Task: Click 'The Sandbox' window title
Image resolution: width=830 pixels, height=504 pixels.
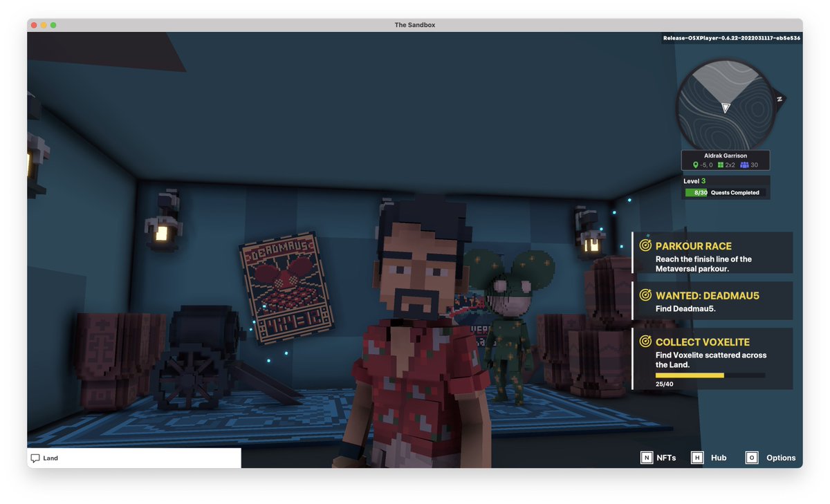Action: click(x=415, y=25)
